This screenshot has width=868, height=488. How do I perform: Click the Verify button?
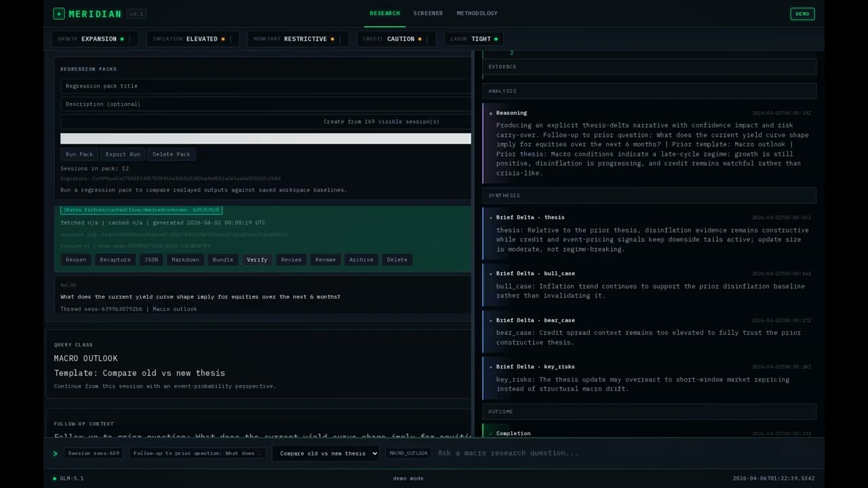click(x=257, y=260)
